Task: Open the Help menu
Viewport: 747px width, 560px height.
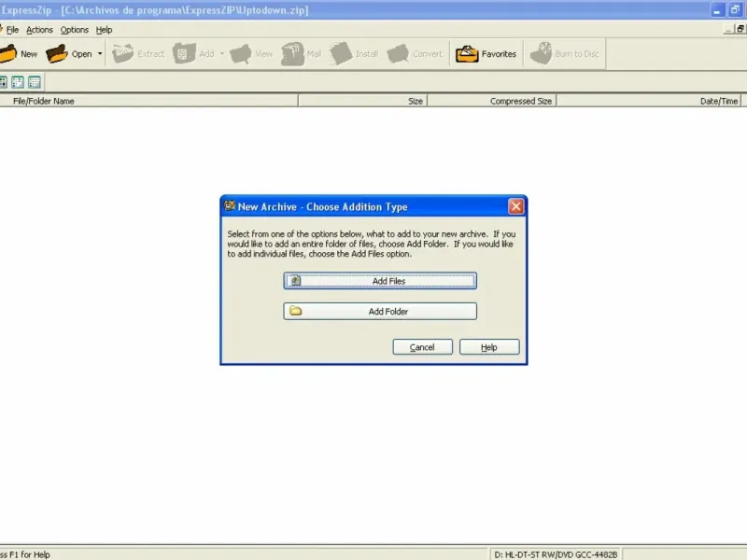Action: point(104,30)
